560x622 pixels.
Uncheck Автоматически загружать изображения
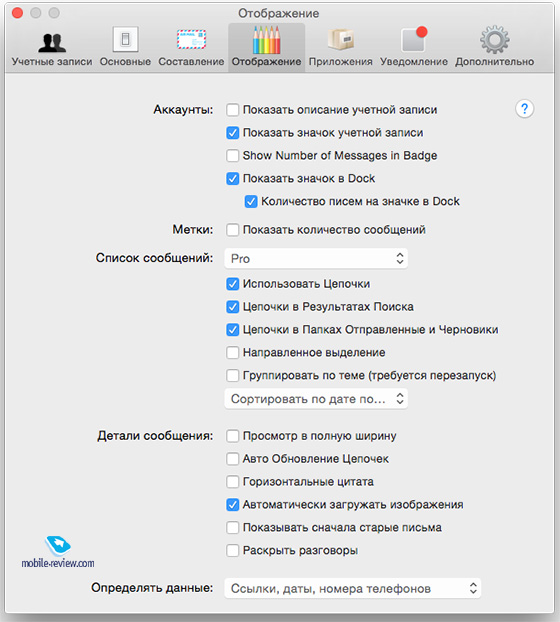click(x=232, y=505)
